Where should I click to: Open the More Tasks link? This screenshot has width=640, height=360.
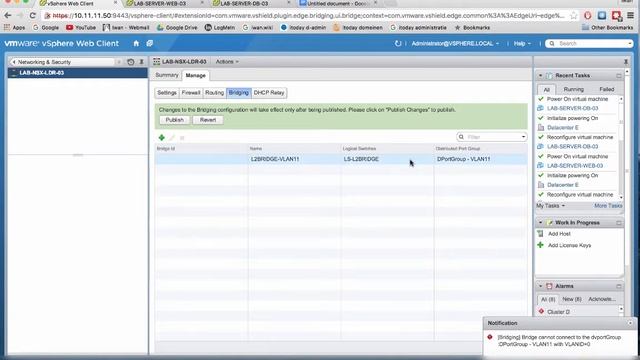[608, 206]
